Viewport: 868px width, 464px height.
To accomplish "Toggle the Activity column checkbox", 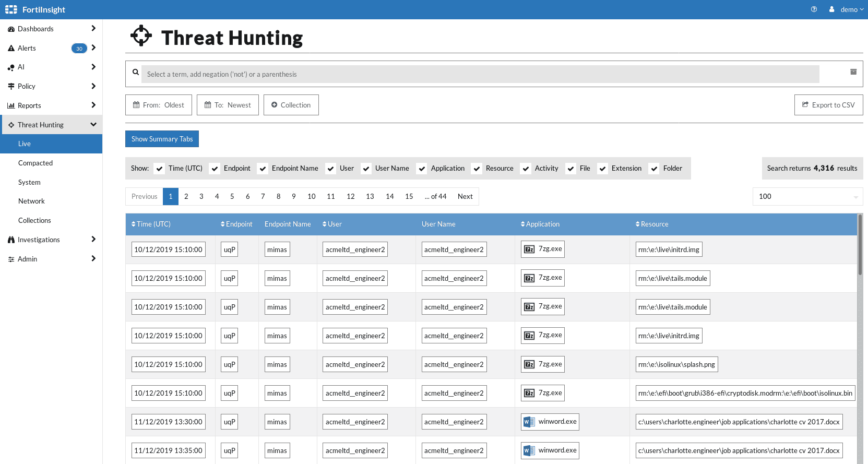I will coord(526,169).
